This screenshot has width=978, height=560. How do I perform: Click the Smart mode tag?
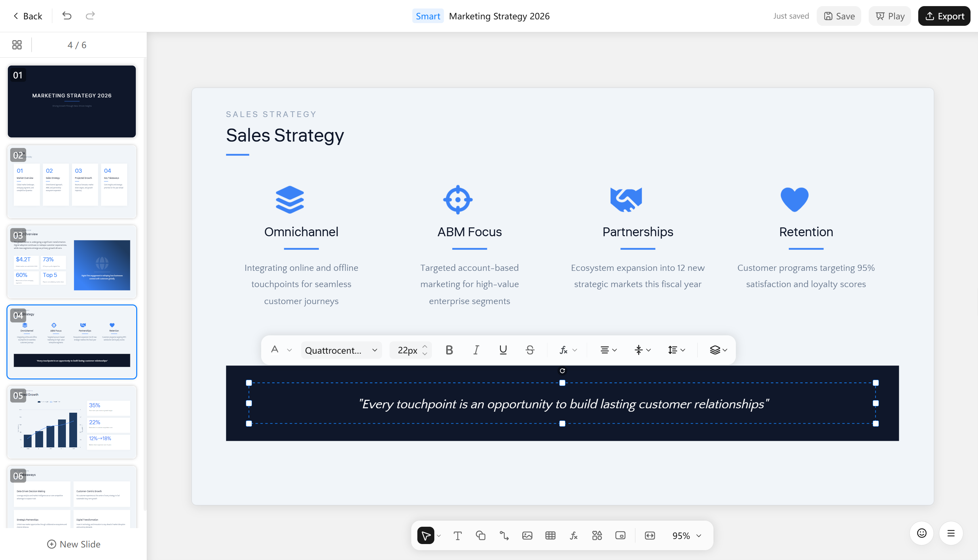click(428, 16)
